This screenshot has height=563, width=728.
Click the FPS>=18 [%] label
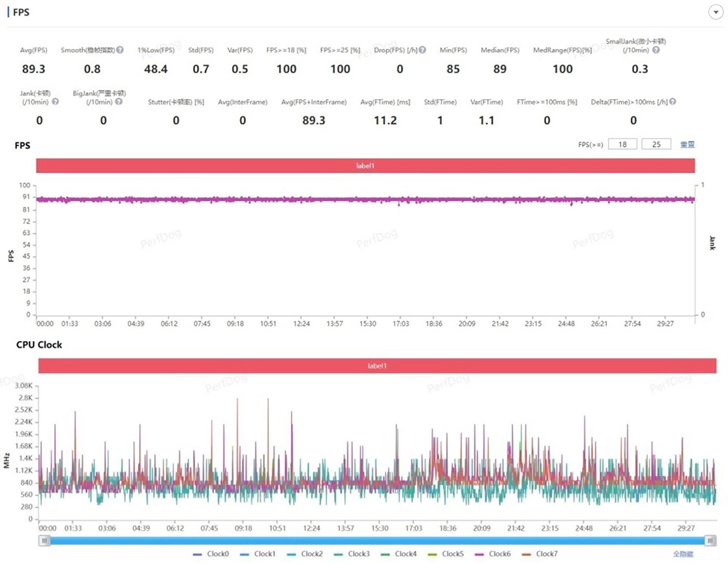(x=286, y=50)
